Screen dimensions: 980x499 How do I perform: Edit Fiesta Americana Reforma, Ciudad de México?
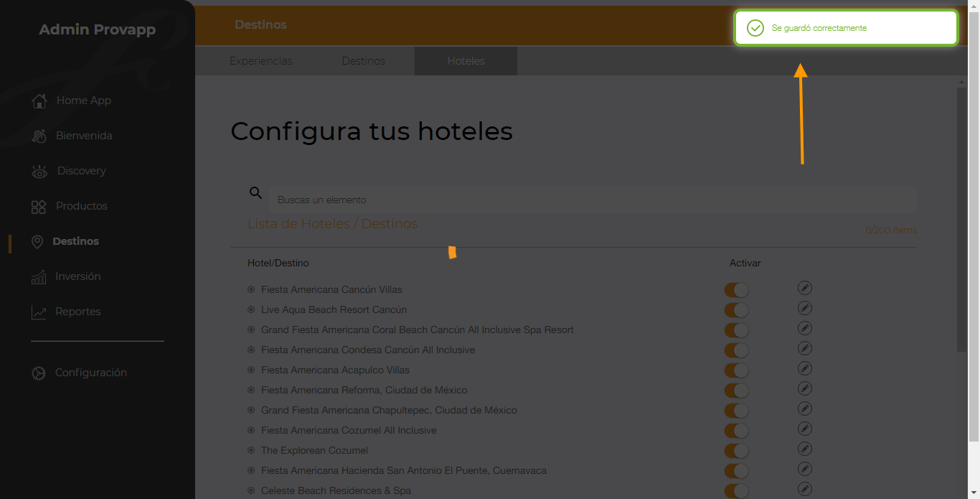coord(805,388)
